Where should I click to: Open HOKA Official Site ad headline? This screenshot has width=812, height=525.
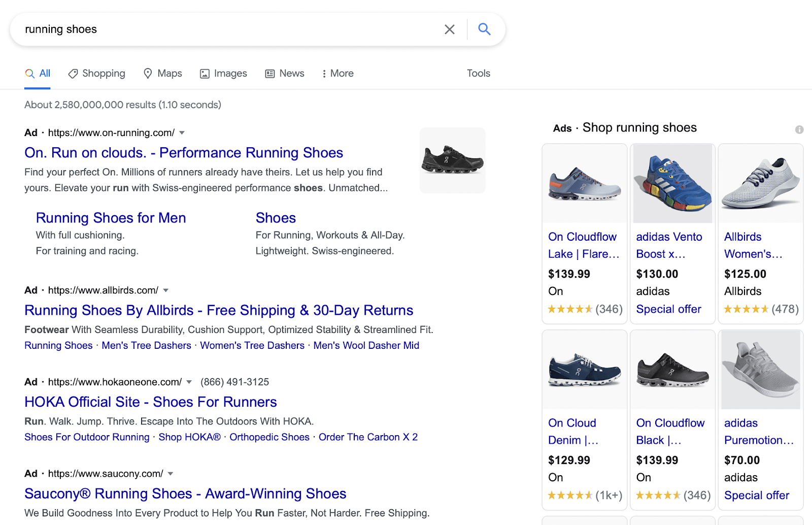[x=151, y=402]
